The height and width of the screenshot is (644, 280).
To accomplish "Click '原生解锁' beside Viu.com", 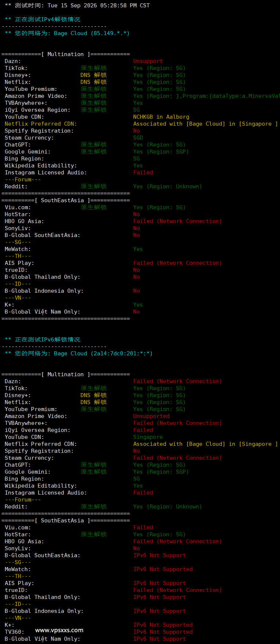I will point(94,207).
